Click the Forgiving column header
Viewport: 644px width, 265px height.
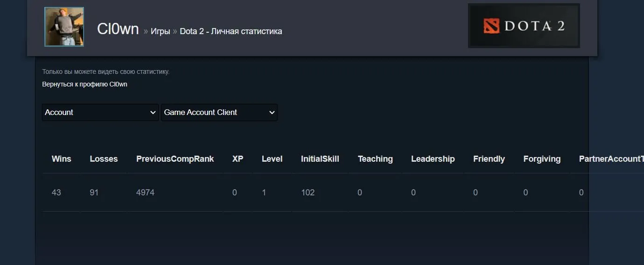(x=542, y=159)
